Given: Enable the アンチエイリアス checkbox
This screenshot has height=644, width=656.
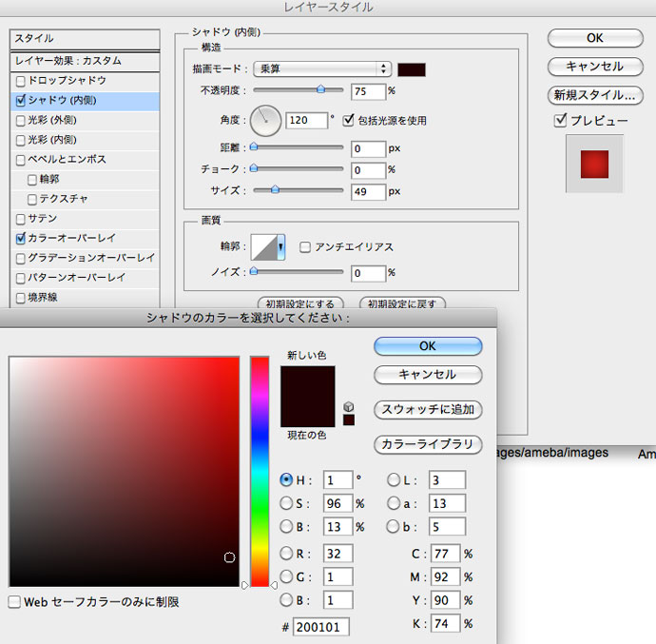Looking at the screenshot, I should [305, 247].
